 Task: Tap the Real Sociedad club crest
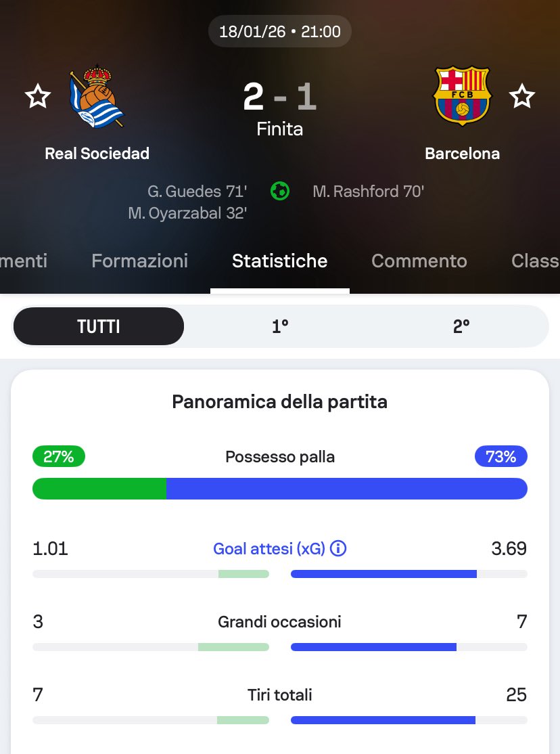[97, 97]
